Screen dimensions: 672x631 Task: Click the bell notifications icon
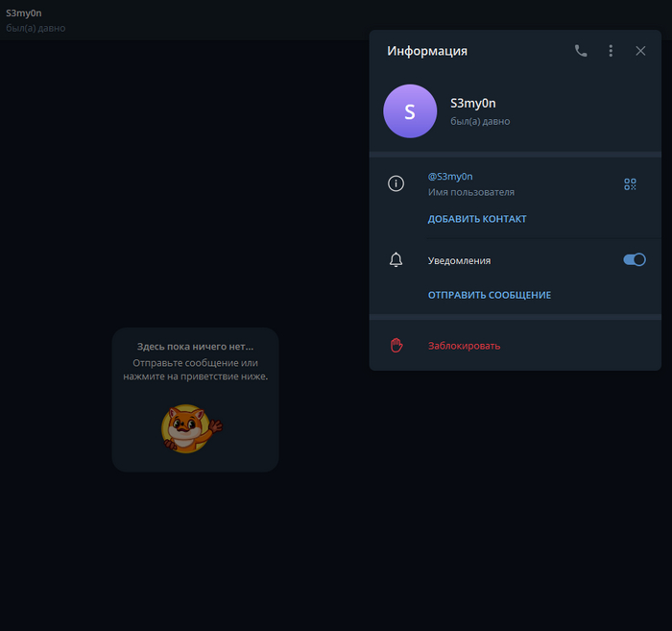(396, 259)
